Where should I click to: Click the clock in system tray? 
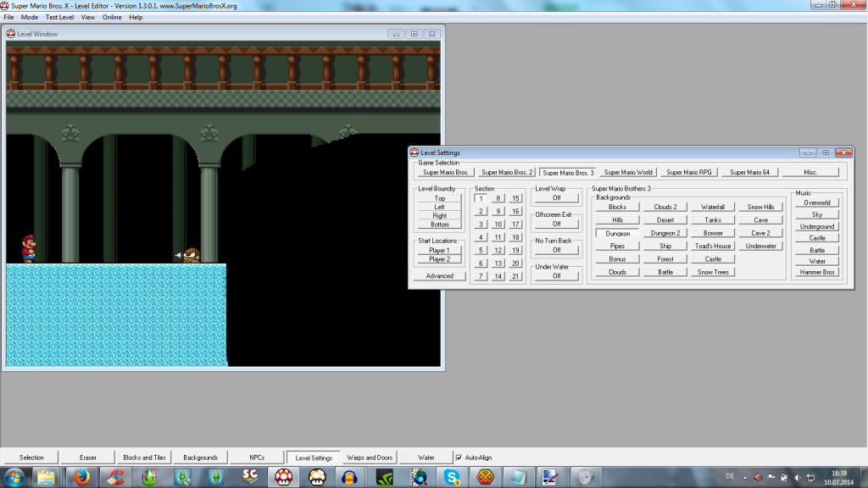[838, 478]
